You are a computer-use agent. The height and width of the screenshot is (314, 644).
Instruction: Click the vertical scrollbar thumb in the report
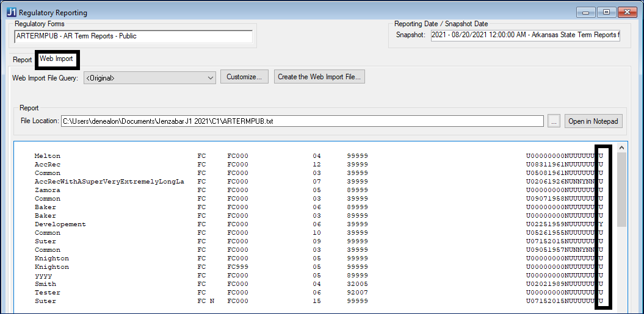click(x=621, y=189)
